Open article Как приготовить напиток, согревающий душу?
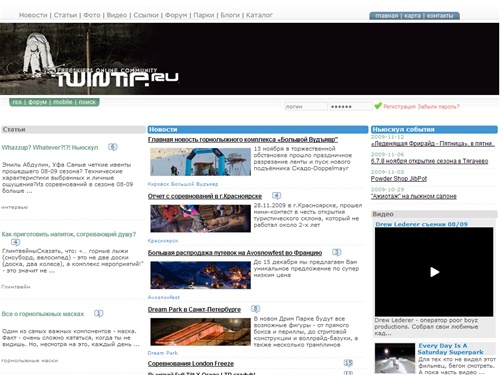The image size is (500, 375). (69, 234)
